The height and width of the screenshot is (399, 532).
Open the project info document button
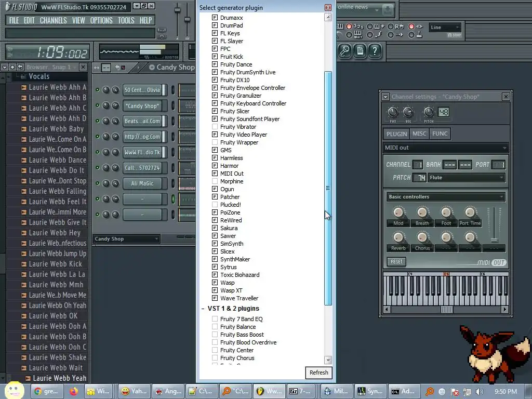360,51
